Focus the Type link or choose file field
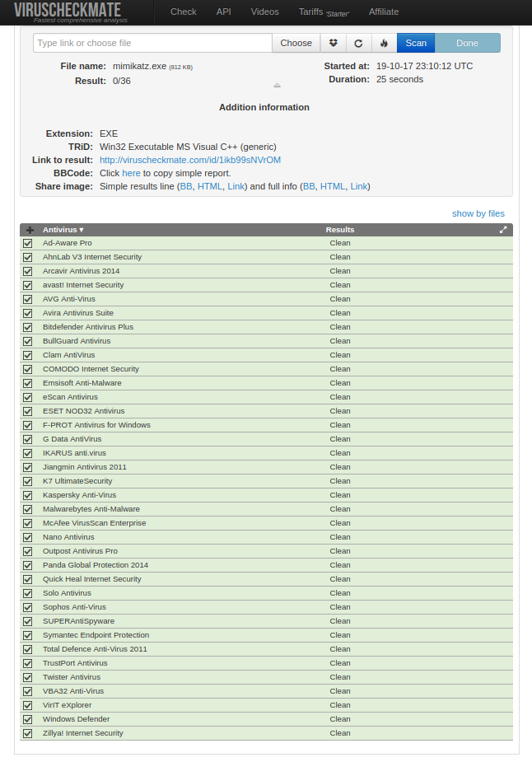This screenshot has width=532, height=762. pyautogui.click(x=152, y=43)
